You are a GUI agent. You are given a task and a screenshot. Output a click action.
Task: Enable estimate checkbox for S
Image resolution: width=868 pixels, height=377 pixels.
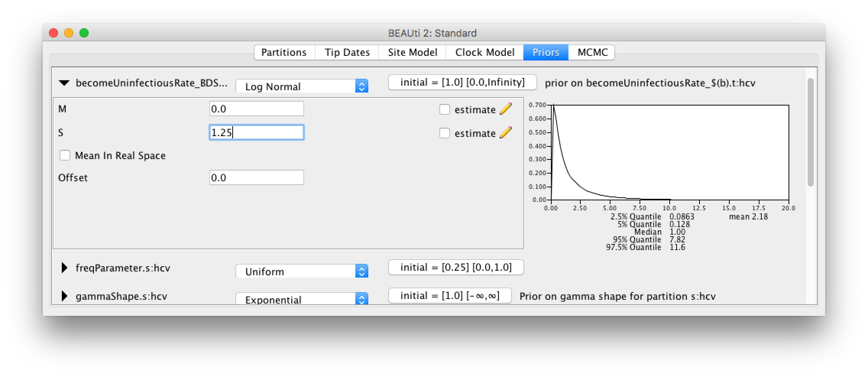coord(444,133)
